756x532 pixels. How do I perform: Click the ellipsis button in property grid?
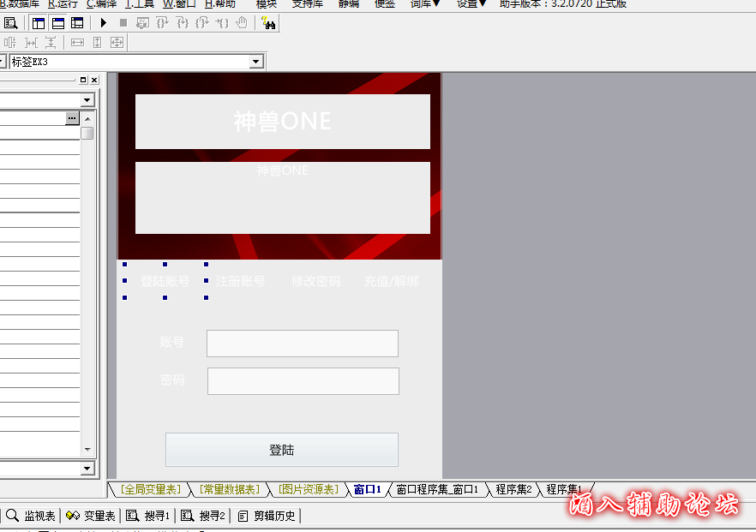click(x=72, y=118)
